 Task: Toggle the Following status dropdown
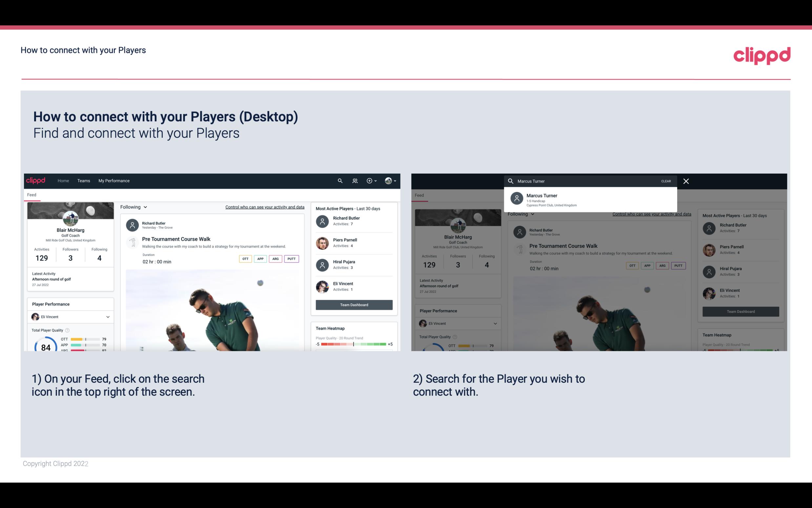pos(133,207)
